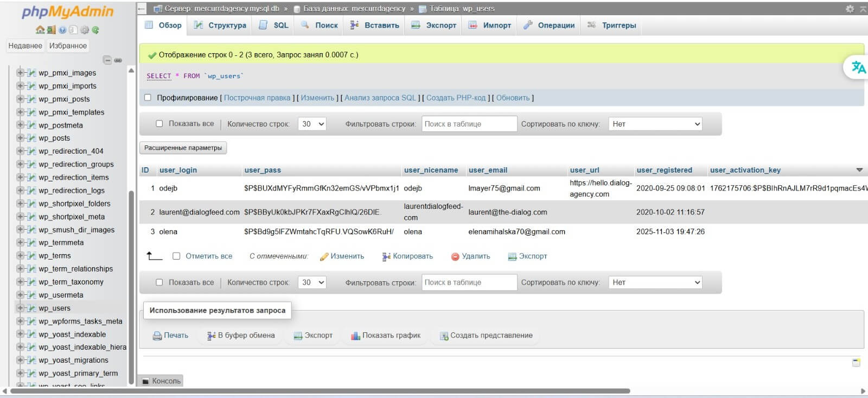Click the page settings gear icon in the top-right
The width and height of the screenshot is (868, 398).
pos(850,9)
